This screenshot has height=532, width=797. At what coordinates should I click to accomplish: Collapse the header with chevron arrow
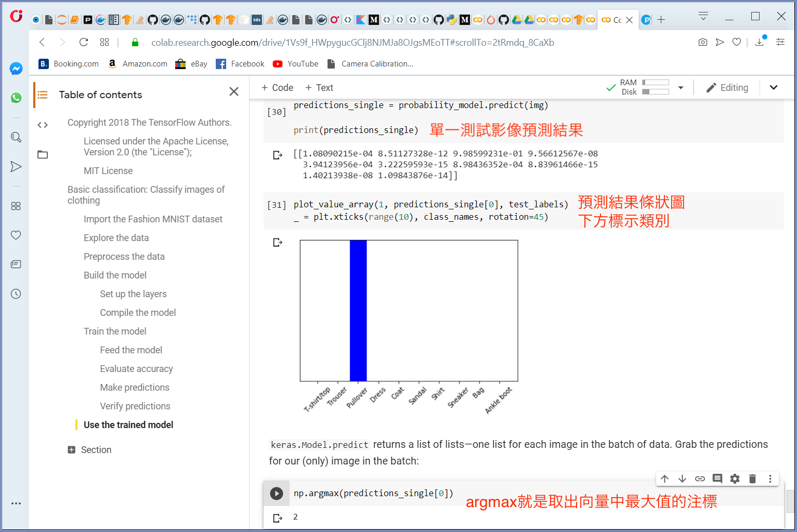coord(774,88)
